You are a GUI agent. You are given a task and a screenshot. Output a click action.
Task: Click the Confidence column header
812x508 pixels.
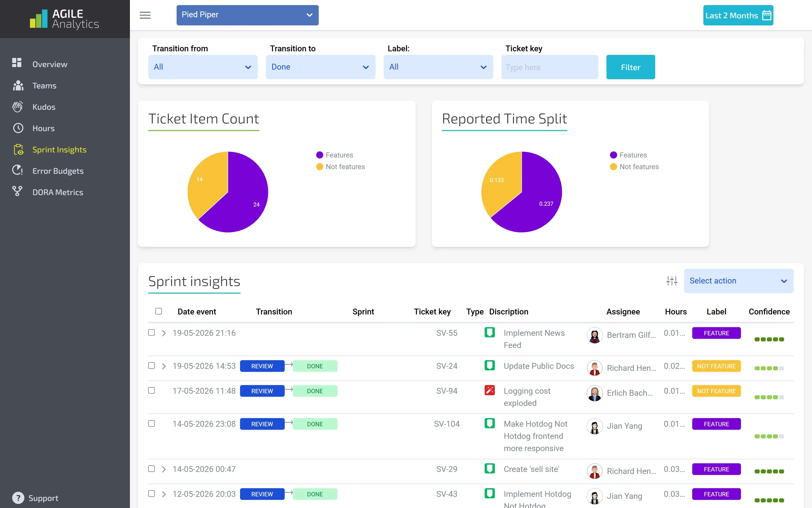[769, 311]
